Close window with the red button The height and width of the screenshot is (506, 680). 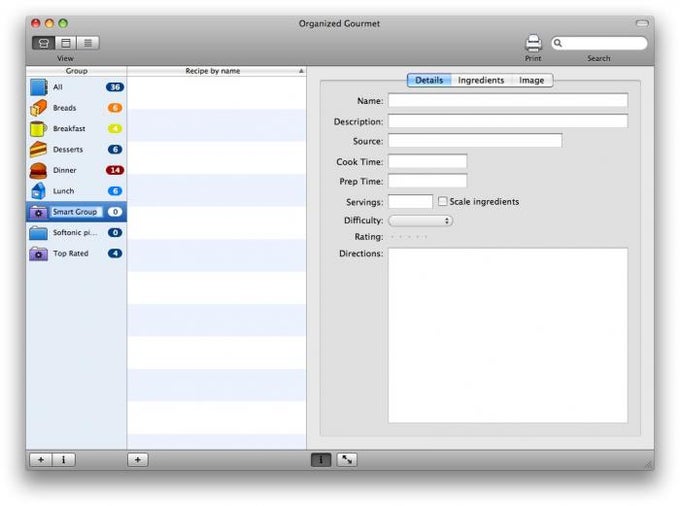click(x=36, y=23)
